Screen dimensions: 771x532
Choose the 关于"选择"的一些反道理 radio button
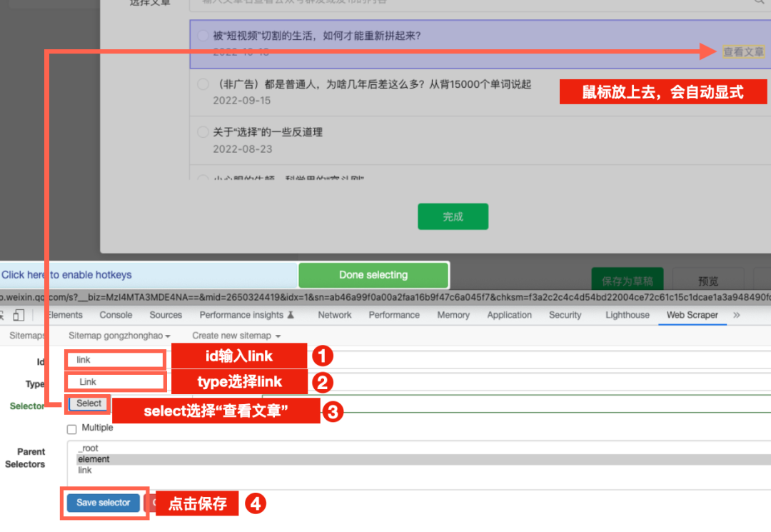[203, 132]
